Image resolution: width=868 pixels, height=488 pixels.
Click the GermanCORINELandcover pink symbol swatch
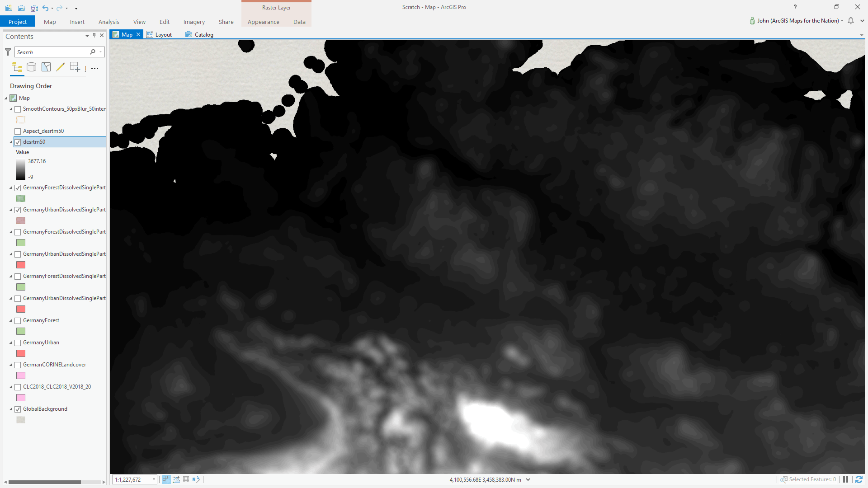click(21, 375)
